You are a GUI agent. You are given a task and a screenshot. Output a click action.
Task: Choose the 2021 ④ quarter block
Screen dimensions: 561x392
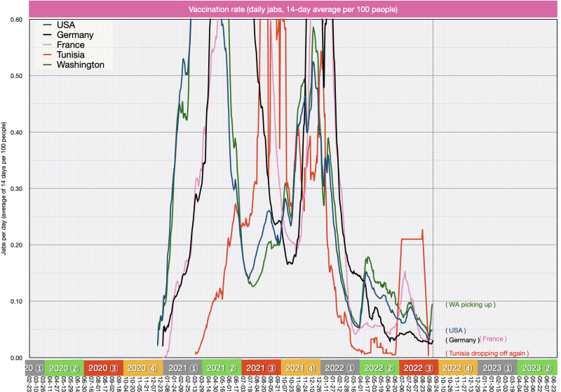pos(301,367)
